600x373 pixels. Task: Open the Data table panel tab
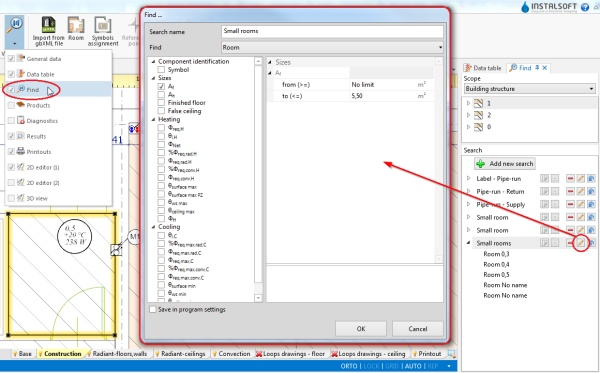[x=483, y=68]
